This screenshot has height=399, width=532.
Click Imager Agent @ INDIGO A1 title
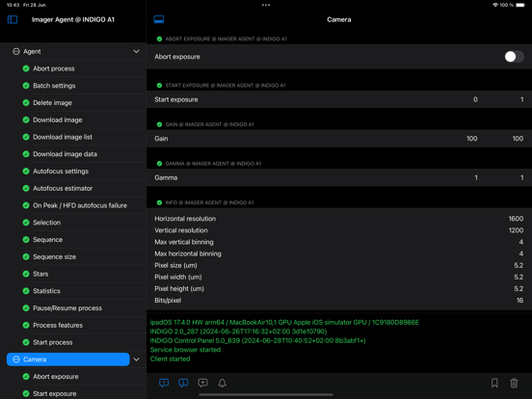[73, 19]
